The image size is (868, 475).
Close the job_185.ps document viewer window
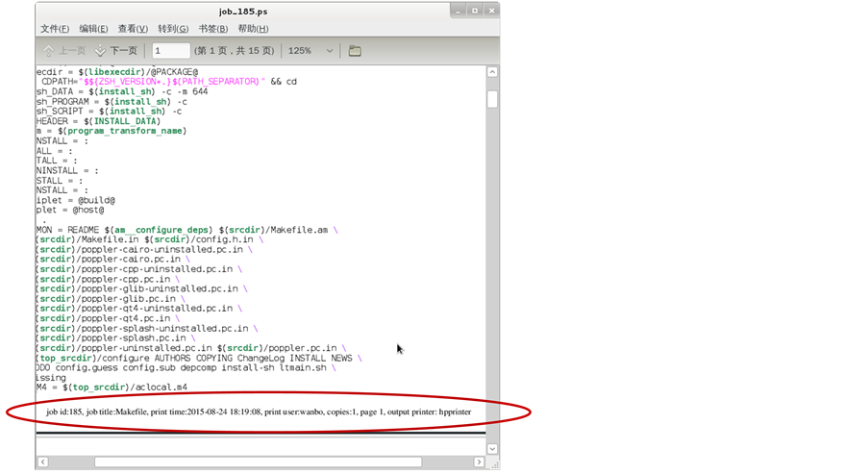pos(491,10)
